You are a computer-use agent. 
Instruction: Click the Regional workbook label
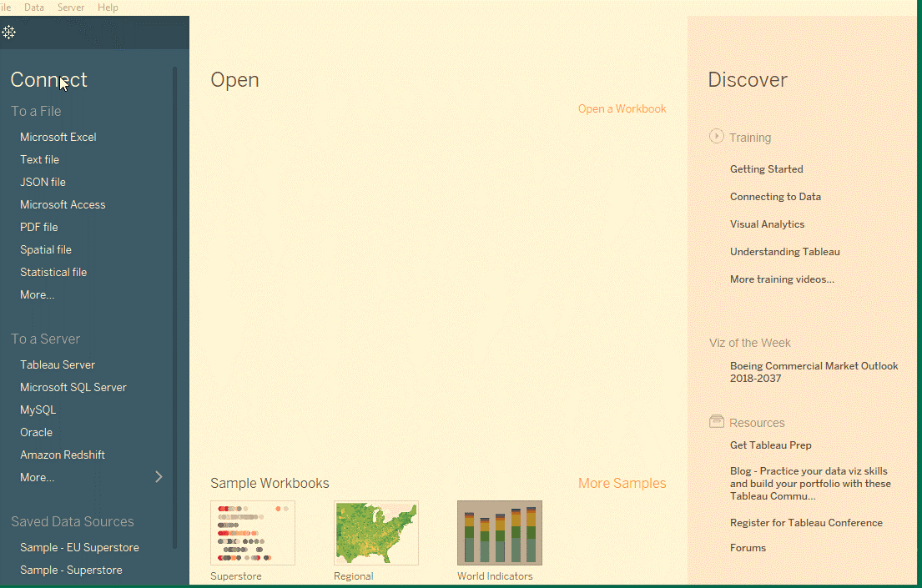coord(354,576)
